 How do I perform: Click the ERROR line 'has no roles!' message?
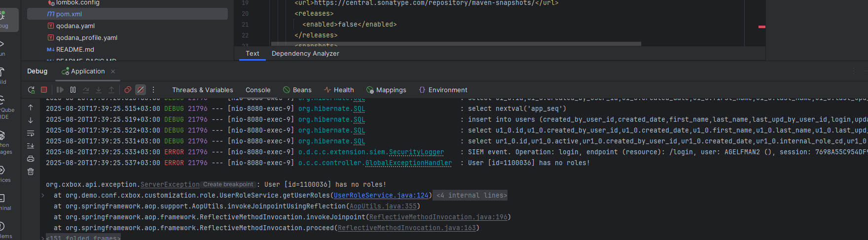click(x=529, y=163)
